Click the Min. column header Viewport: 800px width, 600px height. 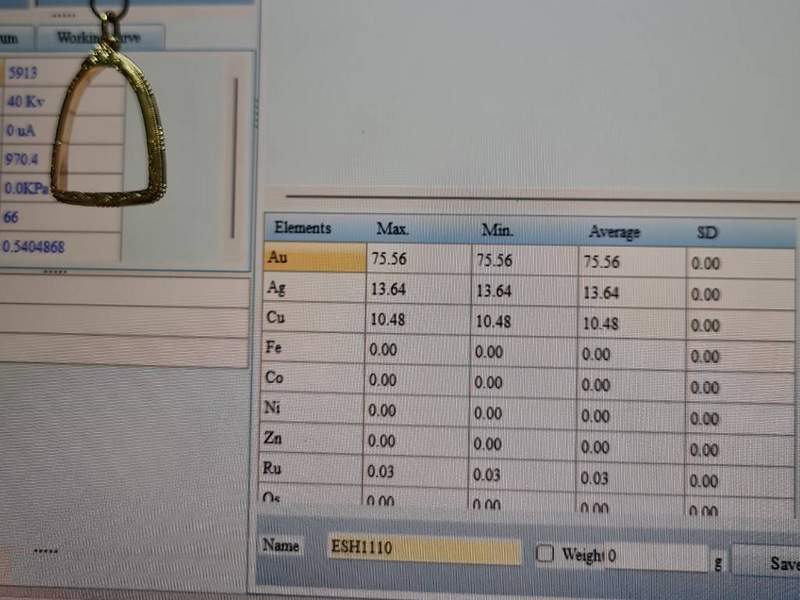click(497, 230)
